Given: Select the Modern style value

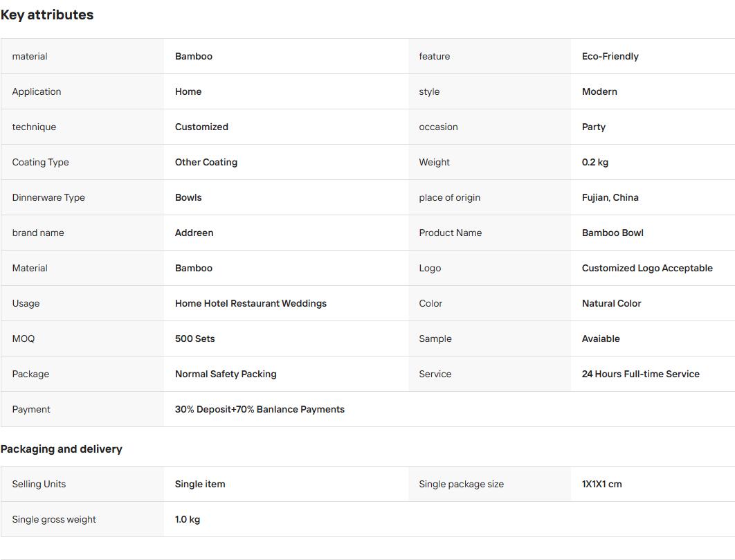Looking at the screenshot, I should 599,91.
